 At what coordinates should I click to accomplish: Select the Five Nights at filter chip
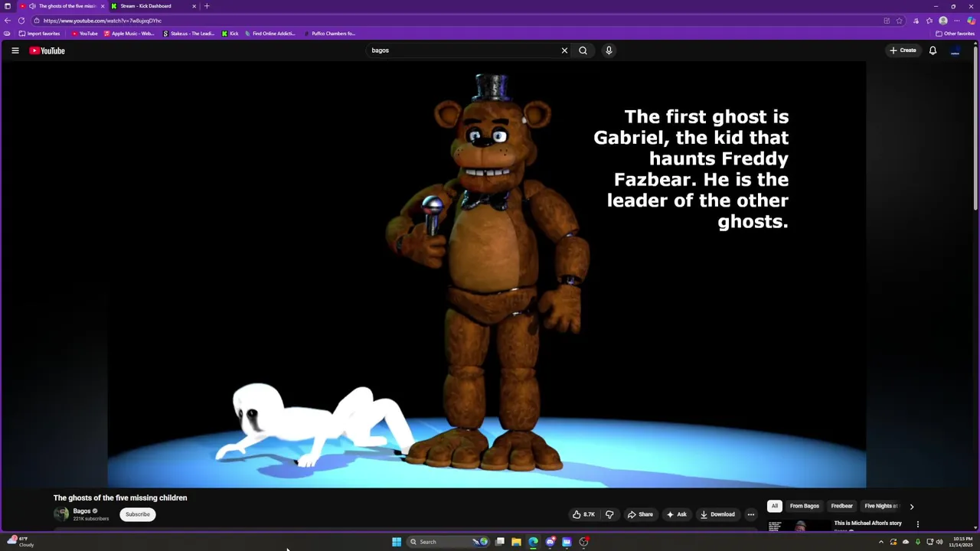click(x=880, y=506)
